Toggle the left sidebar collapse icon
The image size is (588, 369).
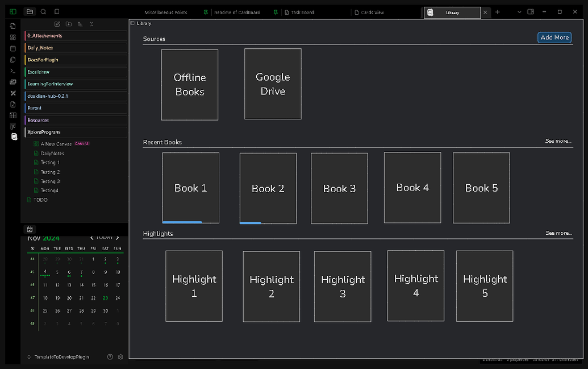[x=13, y=12]
